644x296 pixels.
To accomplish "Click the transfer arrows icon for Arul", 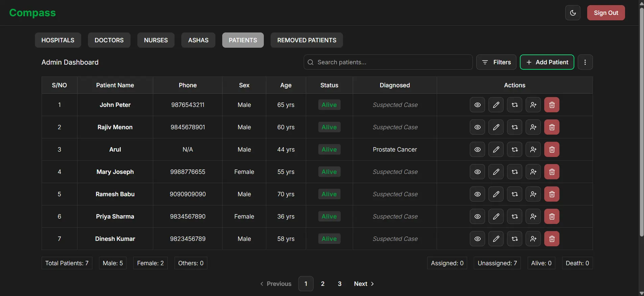I will point(514,150).
